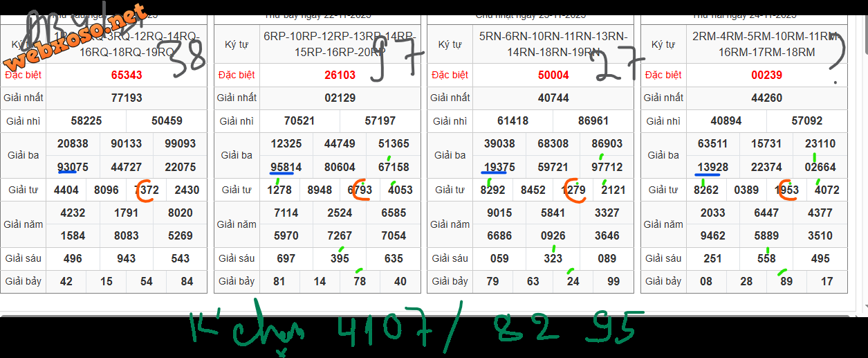Image resolution: width=868 pixels, height=358 pixels.
Task: Click the red 50004 special prize
Action: (553, 75)
